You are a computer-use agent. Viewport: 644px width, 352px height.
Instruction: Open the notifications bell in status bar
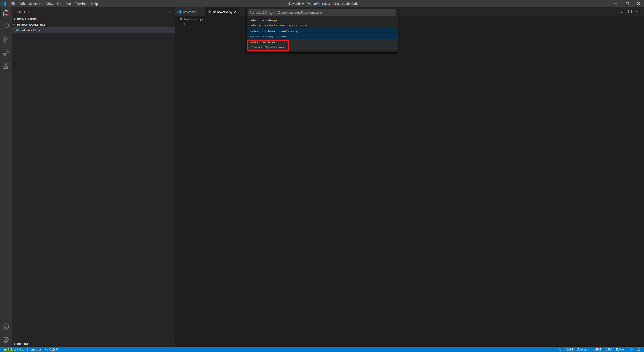(639, 349)
